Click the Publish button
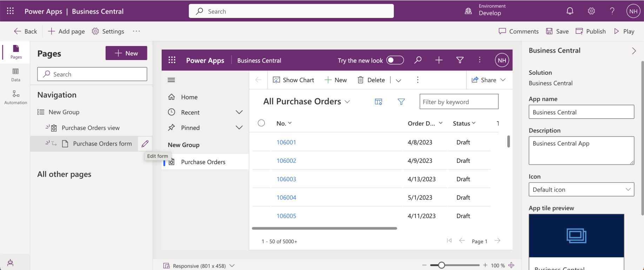Viewport: 644px width, 270px height. click(x=591, y=31)
